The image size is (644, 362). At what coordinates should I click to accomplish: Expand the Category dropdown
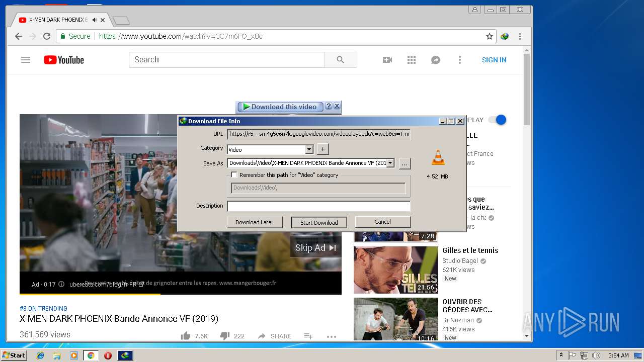[309, 149]
